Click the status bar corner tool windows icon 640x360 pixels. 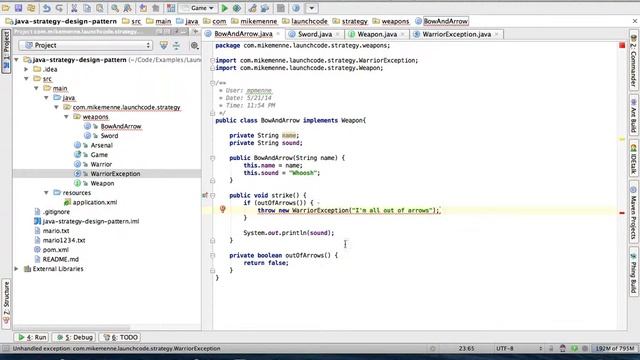pyautogui.click(x=6, y=349)
